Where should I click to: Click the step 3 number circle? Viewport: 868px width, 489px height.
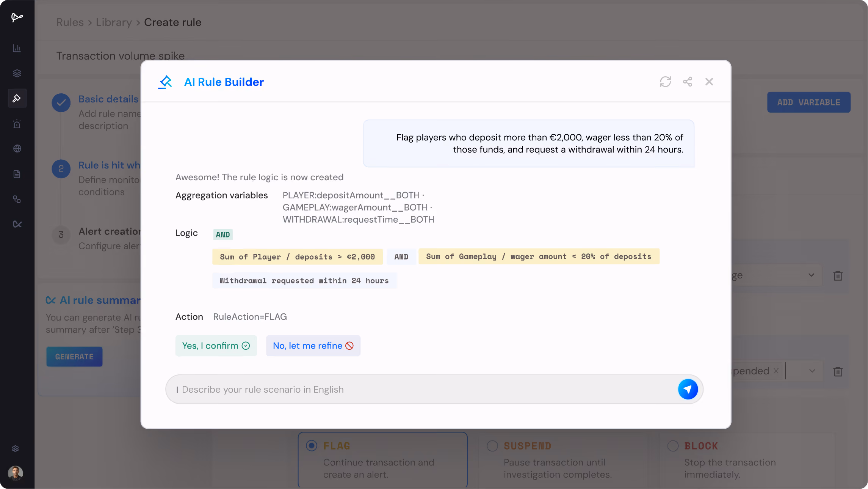coord(61,235)
